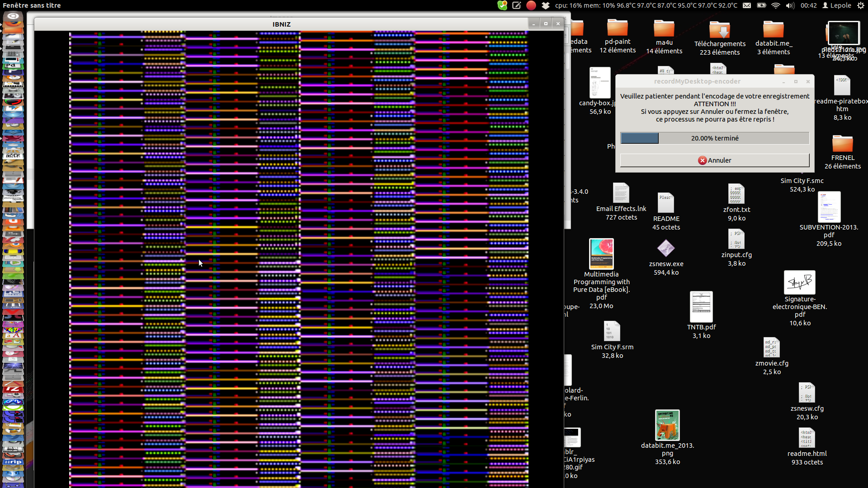
Task: Open the Wi-Fi network indicator
Action: [x=776, y=5]
